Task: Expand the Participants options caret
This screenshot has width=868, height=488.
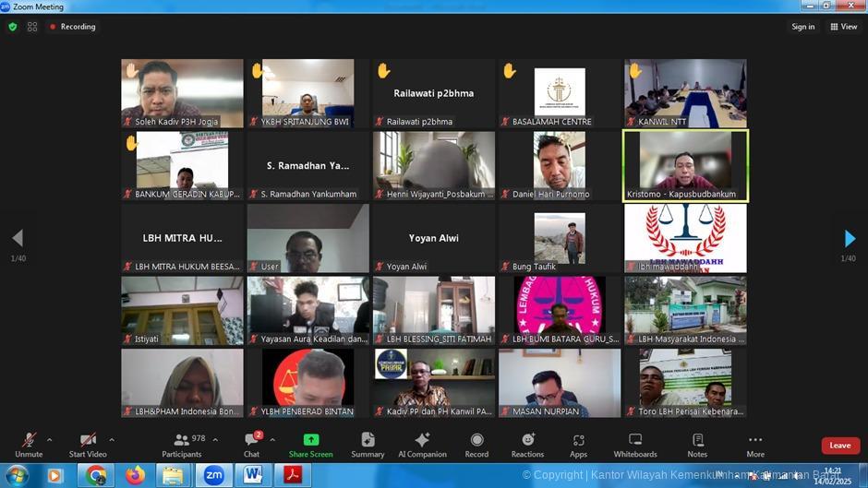Action: pos(215,440)
